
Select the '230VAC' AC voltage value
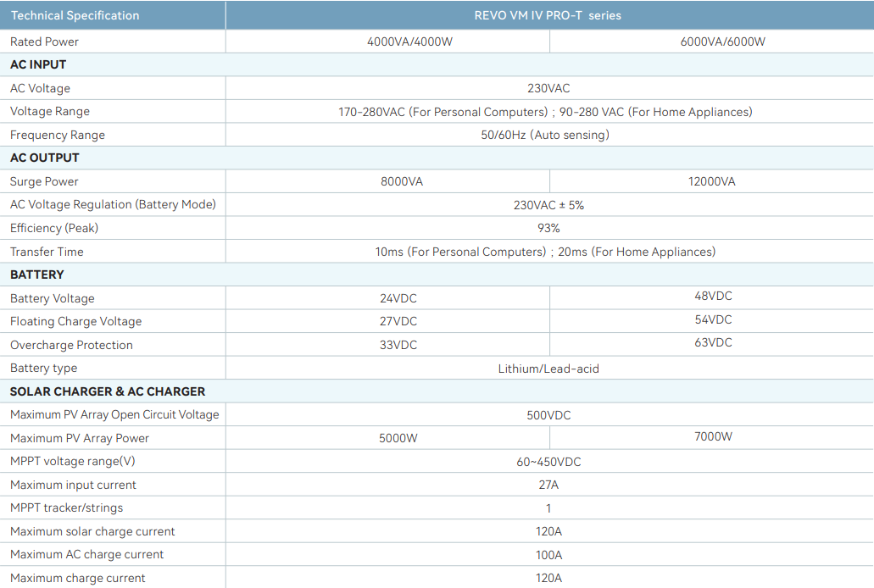[x=548, y=88]
